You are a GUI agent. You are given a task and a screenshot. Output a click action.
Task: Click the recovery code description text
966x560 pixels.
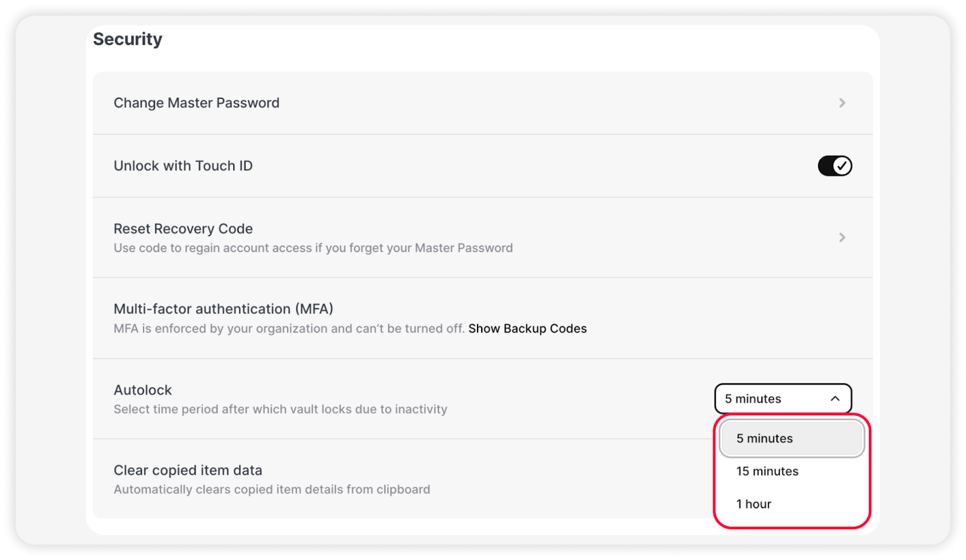coord(313,248)
